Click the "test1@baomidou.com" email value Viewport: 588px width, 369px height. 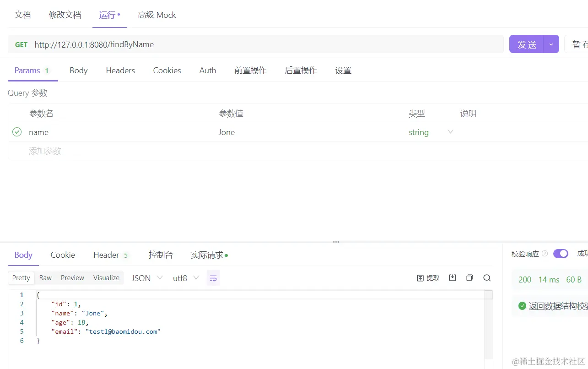(x=123, y=331)
